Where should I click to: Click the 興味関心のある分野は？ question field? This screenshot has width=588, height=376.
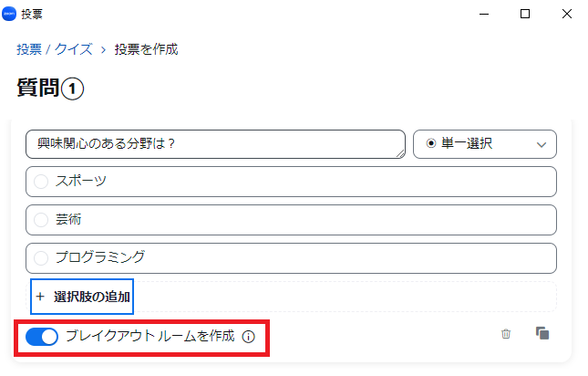(x=216, y=144)
